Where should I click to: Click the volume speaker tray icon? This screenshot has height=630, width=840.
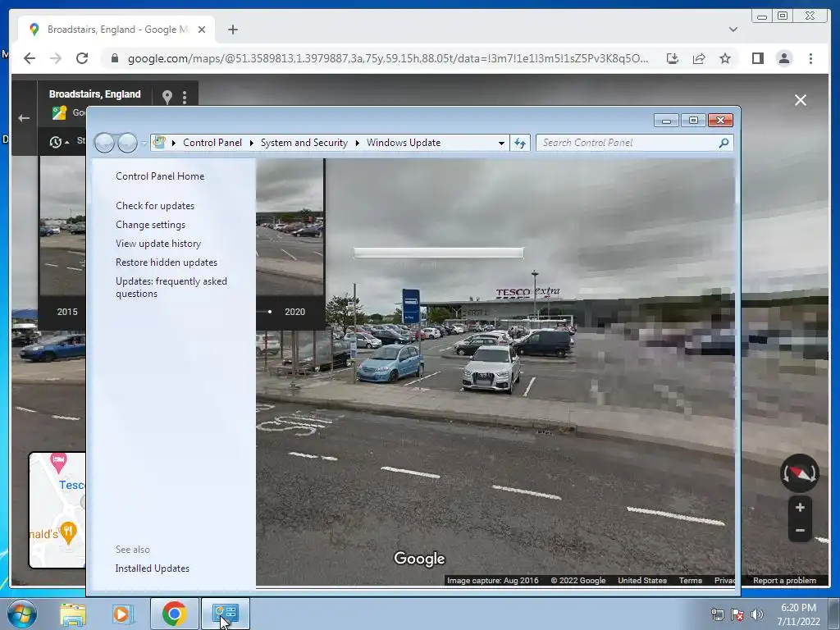757,614
